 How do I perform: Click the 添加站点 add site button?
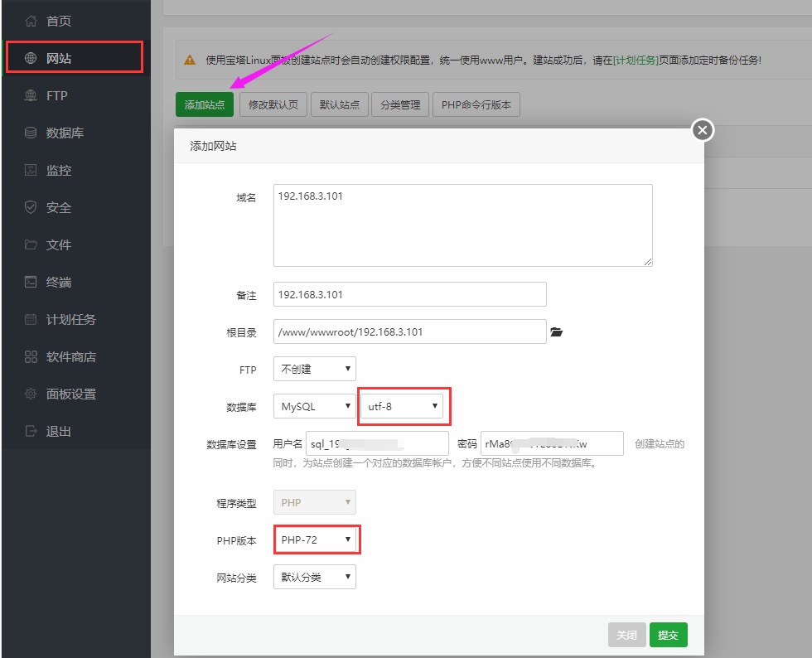(x=204, y=104)
